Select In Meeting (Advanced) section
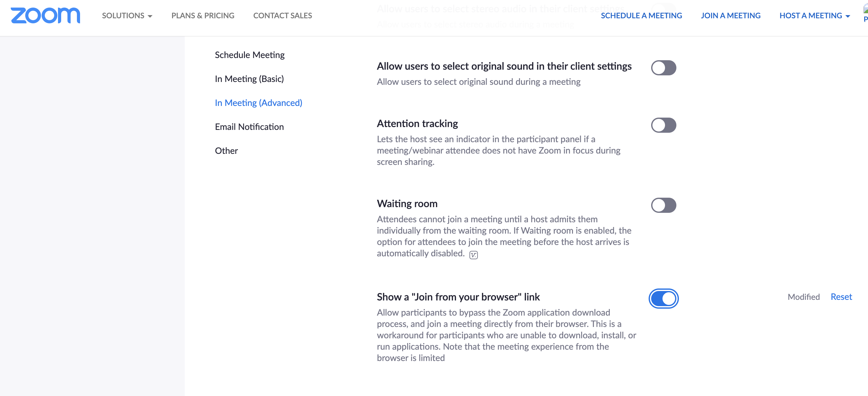 coord(258,103)
